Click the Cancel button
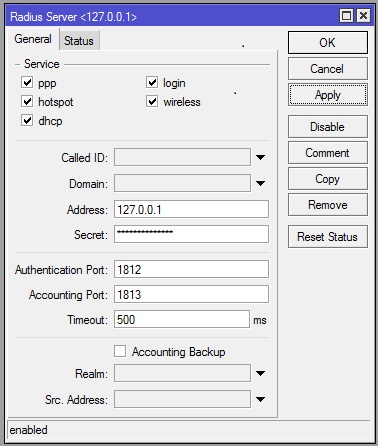The image size is (378, 446). pos(328,69)
